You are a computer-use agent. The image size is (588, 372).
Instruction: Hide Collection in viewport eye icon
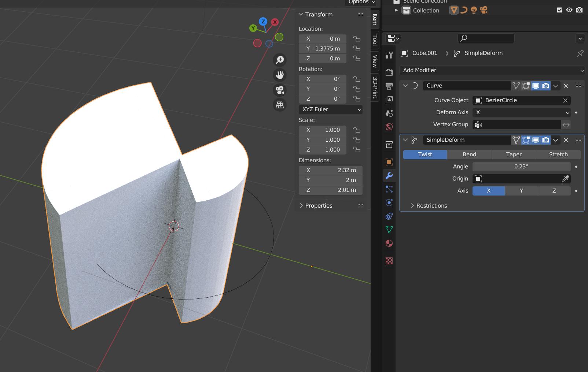pos(569,10)
